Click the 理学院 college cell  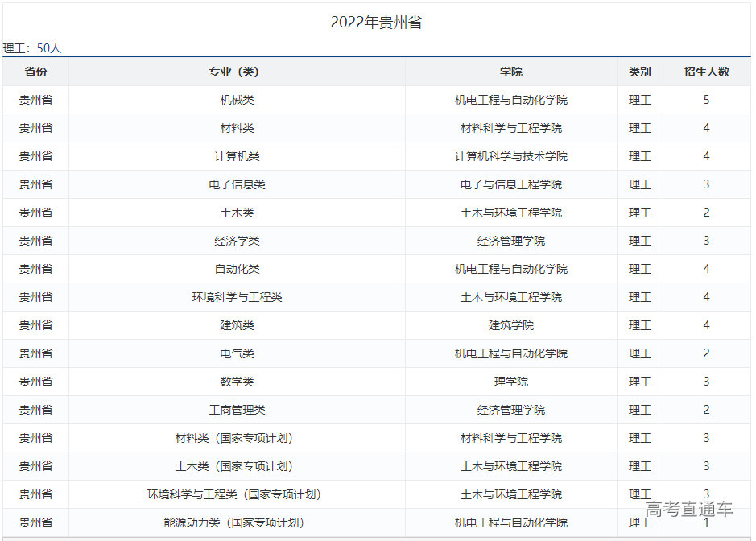point(510,382)
